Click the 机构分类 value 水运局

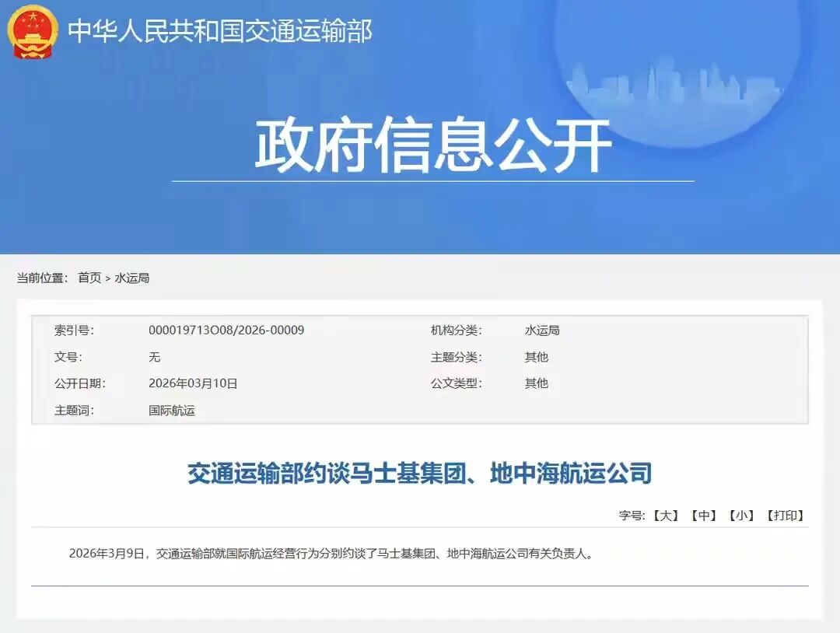542,330
